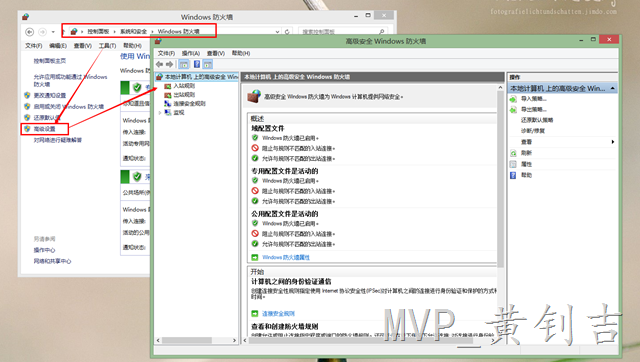Click 还原默认值 in the left sidebar

click(x=47, y=118)
